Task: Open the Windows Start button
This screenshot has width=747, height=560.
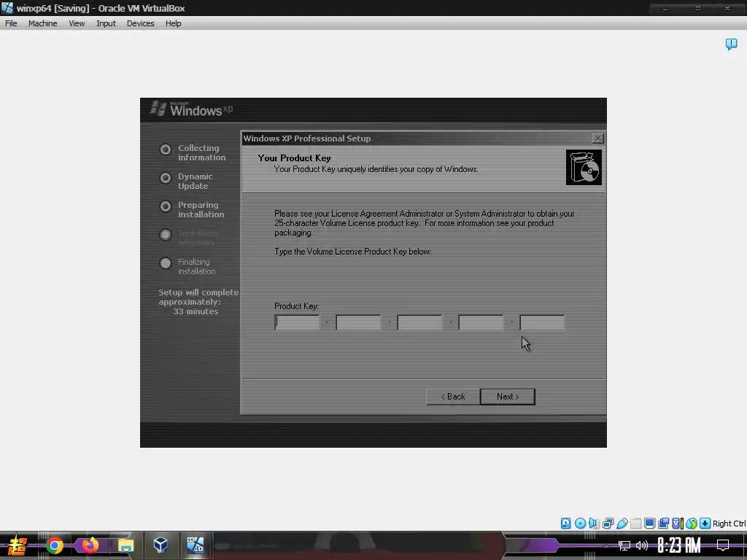Action: [x=18, y=545]
